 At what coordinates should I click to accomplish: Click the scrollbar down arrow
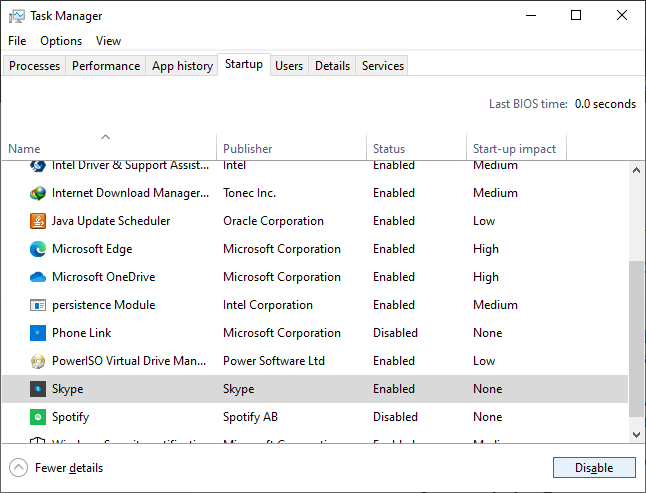click(636, 435)
